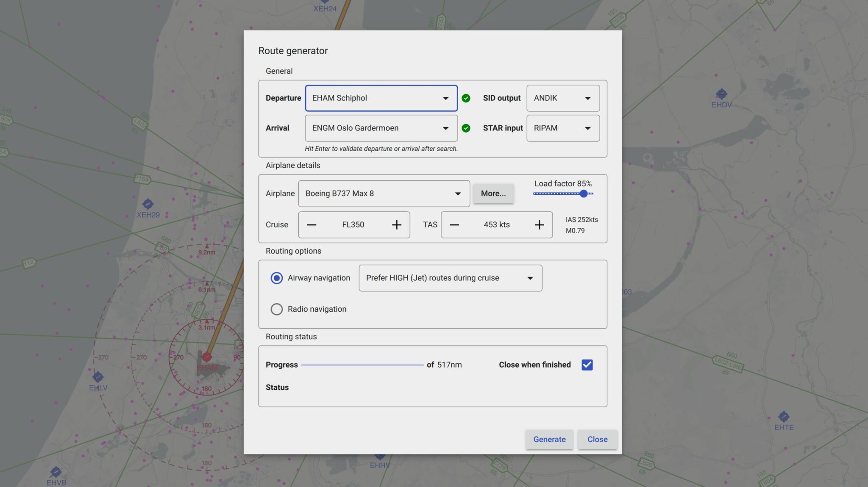
Task: Click the green validation checkmark beside Departure
Action: click(466, 98)
